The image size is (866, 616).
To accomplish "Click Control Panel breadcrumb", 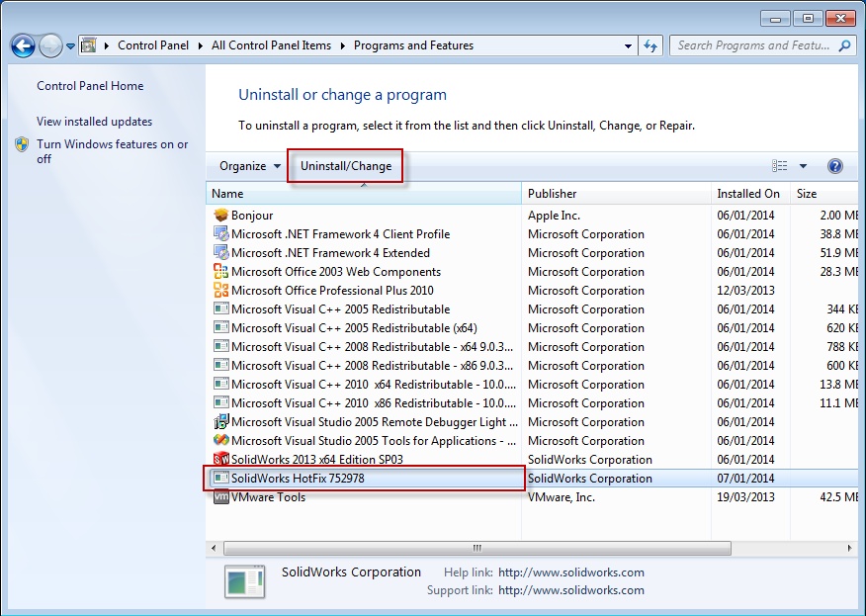I will click(153, 45).
